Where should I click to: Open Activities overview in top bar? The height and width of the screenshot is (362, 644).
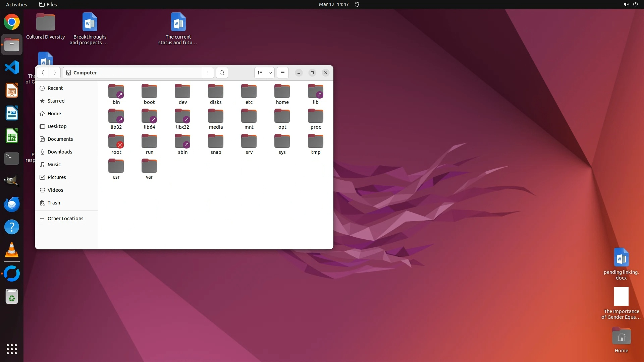tap(16, 4)
